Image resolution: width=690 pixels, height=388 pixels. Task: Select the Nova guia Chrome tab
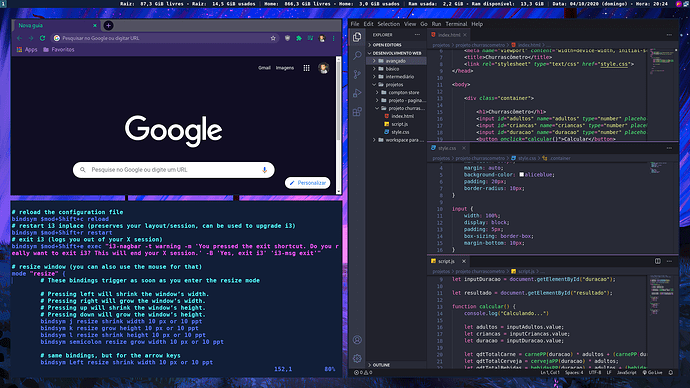[56, 26]
